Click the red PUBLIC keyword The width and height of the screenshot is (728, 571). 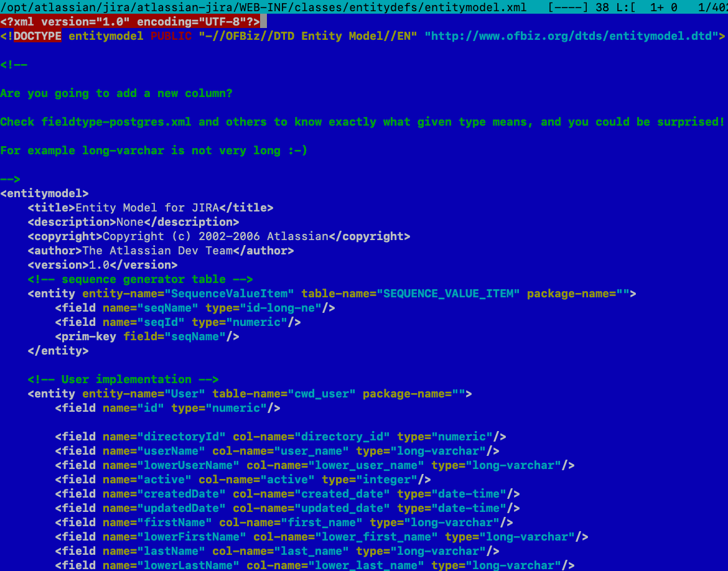click(171, 35)
